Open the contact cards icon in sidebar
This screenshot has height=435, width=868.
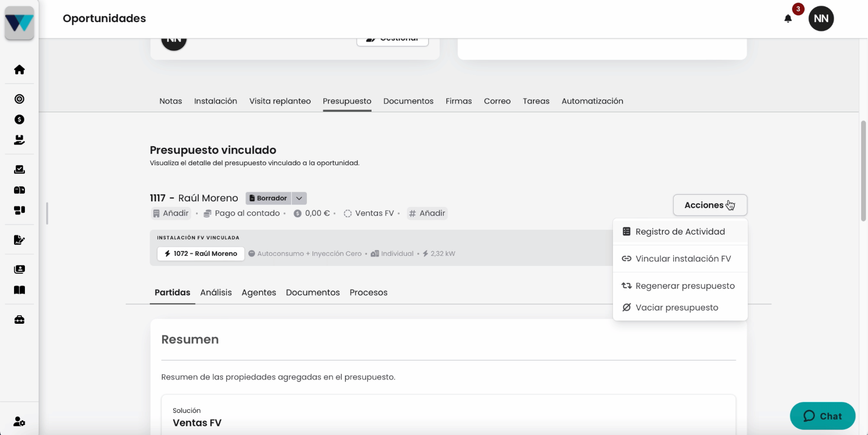pyautogui.click(x=19, y=270)
